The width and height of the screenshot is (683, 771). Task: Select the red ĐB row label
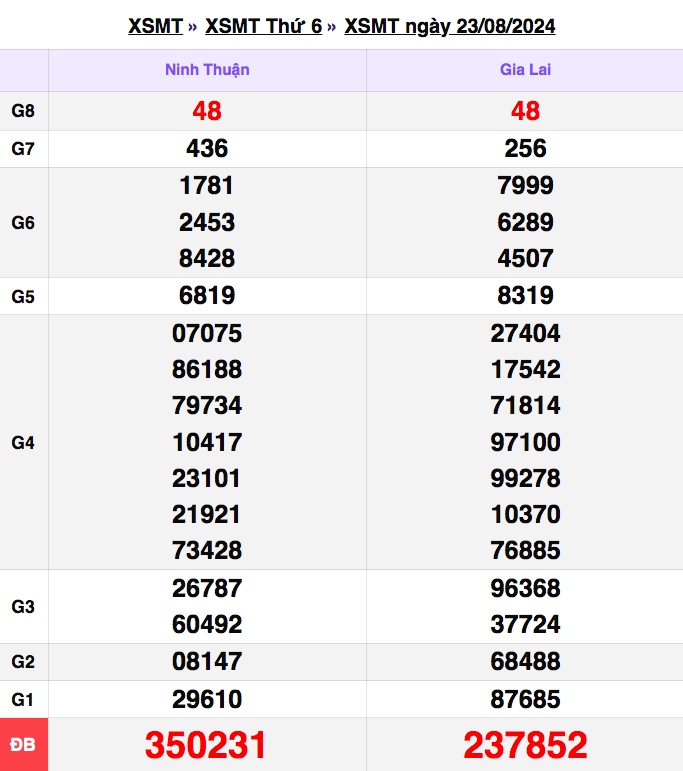pyautogui.click(x=23, y=744)
